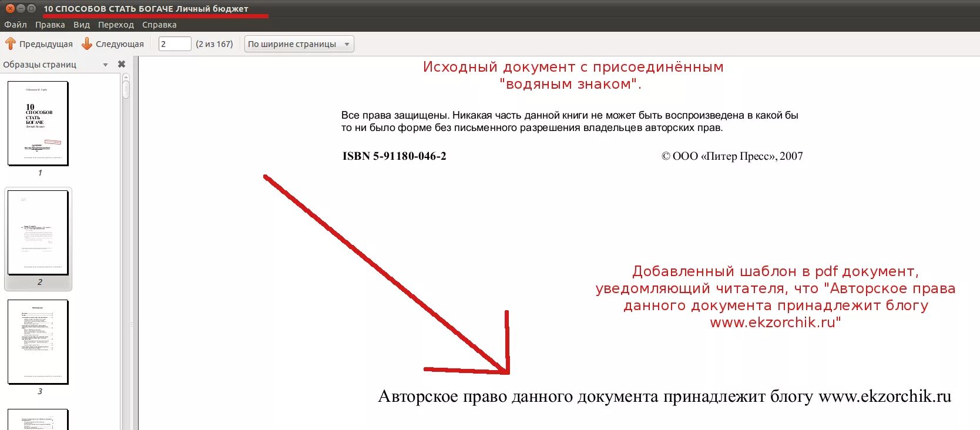980x430 pixels.
Task: Open the Файл menu
Action: click(x=15, y=25)
